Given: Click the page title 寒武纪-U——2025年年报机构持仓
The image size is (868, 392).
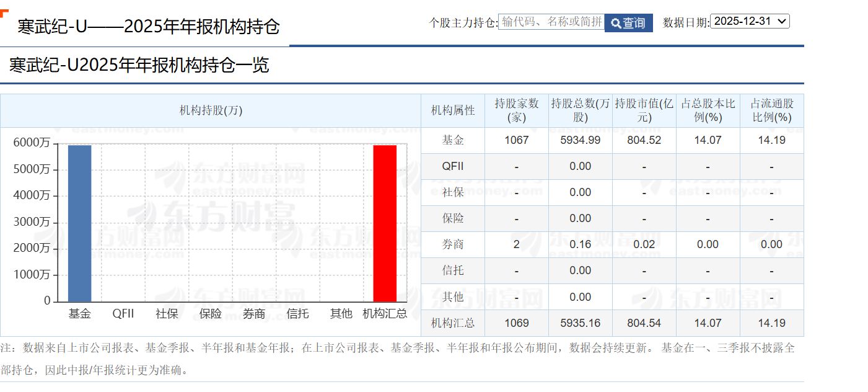Looking at the screenshot, I should click(x=149, y=27).
